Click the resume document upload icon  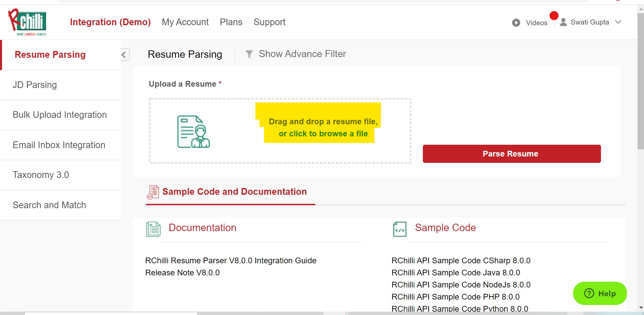click(x=193, y=132)
